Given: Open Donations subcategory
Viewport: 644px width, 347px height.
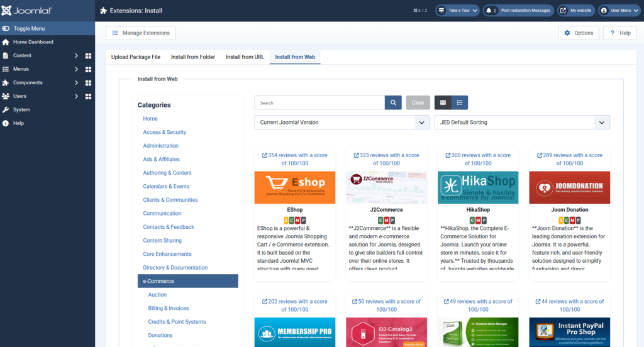Looking at the screenshot, I should (160, 336).
